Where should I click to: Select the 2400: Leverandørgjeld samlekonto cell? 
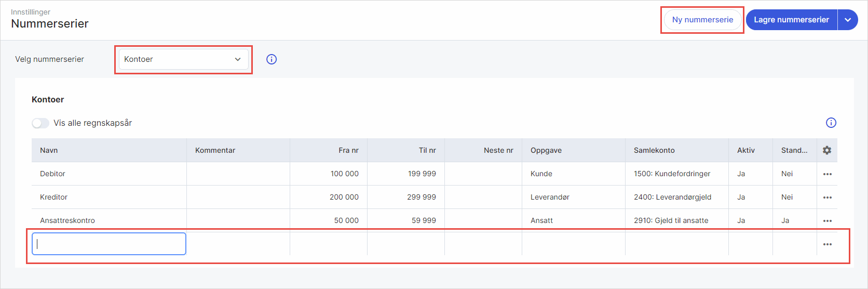[677, 197]
